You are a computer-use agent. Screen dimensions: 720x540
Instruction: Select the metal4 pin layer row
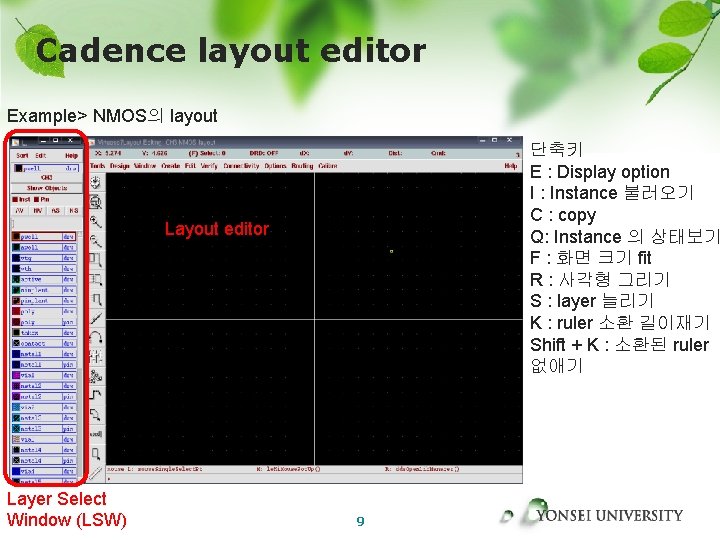point(44,461)
